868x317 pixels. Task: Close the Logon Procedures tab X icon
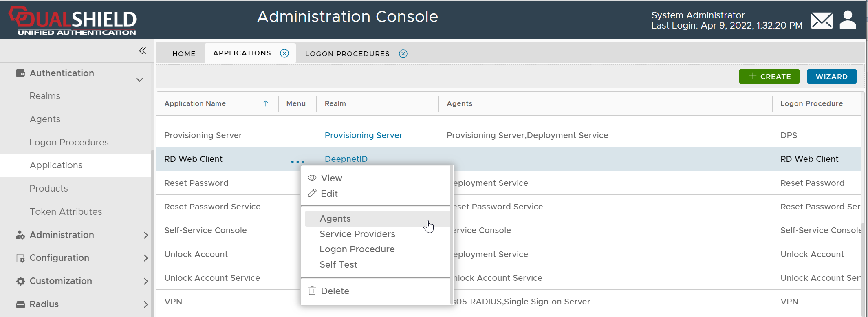pyautogui.click(x=403, y=54)
